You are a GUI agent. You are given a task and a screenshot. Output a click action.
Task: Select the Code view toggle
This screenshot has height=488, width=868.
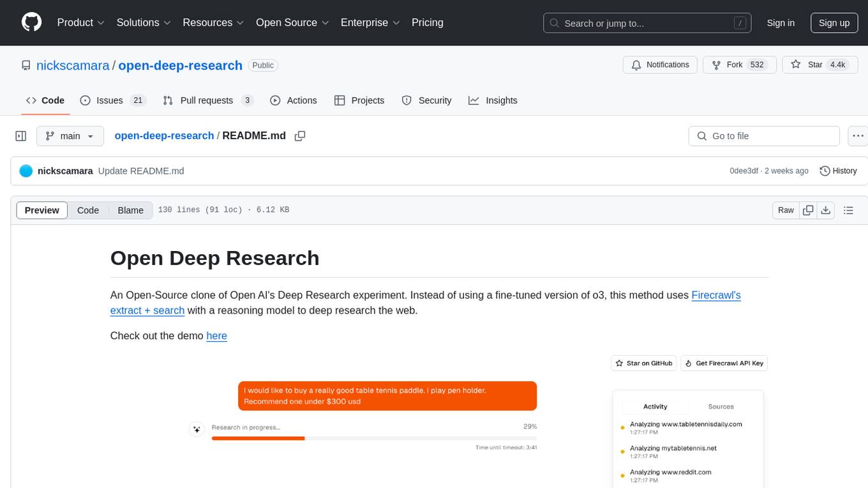(88, 210)
